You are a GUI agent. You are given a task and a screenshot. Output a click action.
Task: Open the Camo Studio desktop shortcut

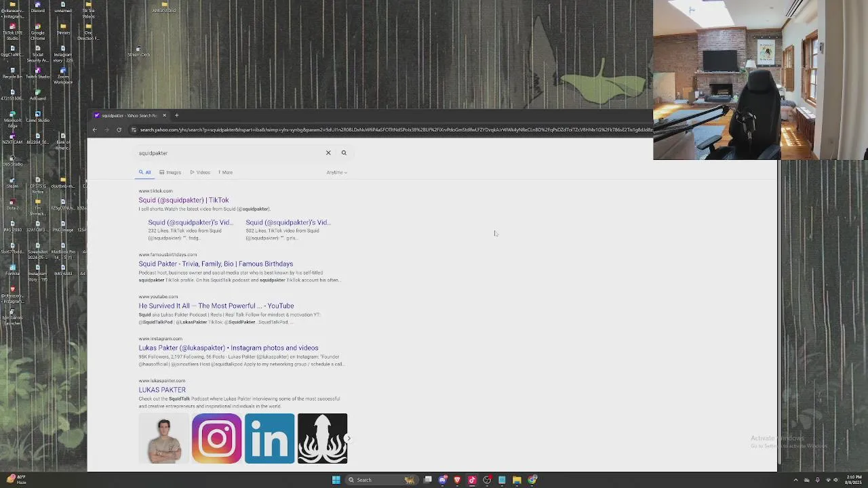point(38,117)
